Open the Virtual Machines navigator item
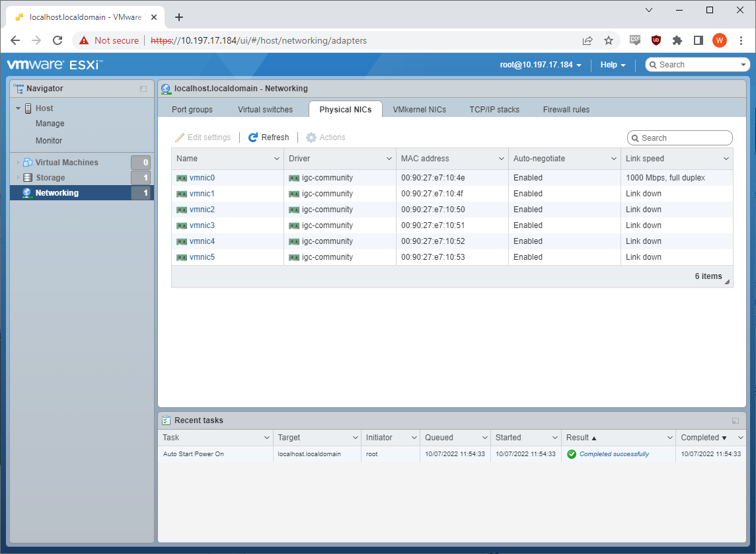 click(67, 163)
